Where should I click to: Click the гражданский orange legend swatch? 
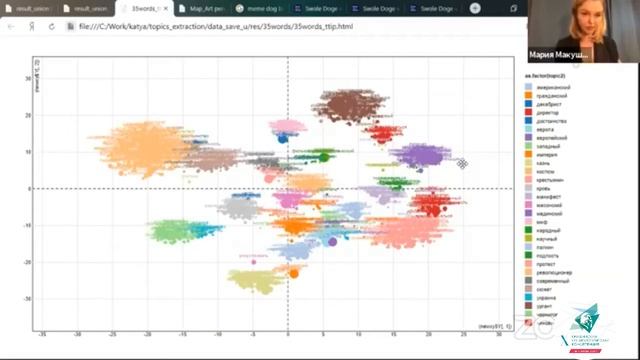pyautogui.click(x=528, y=96)
